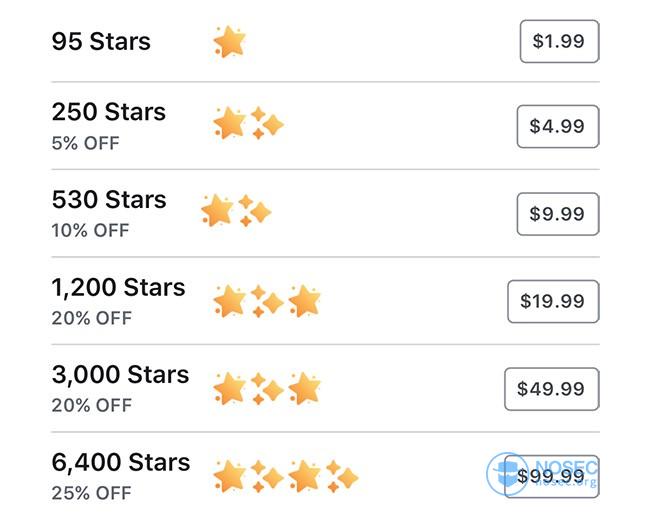
Task: Click the star icon beside 250 Stars
Action: (248, 123)
